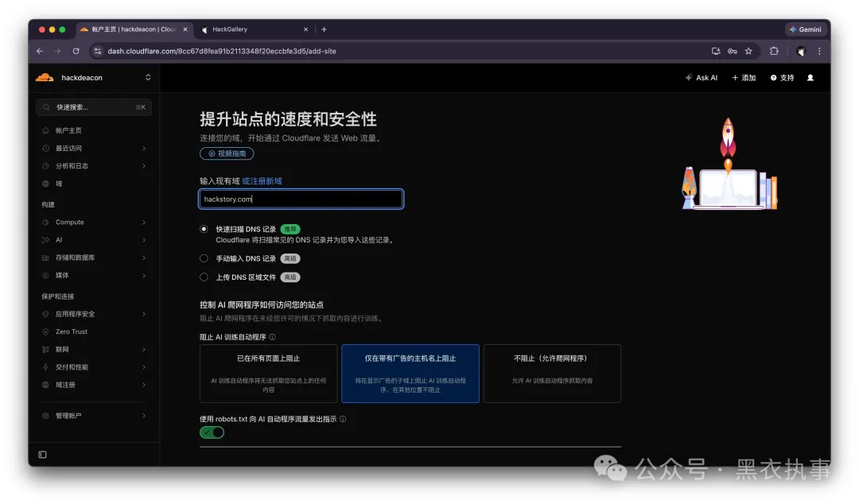Expand 最近访问 chevron

click(144, 148)
